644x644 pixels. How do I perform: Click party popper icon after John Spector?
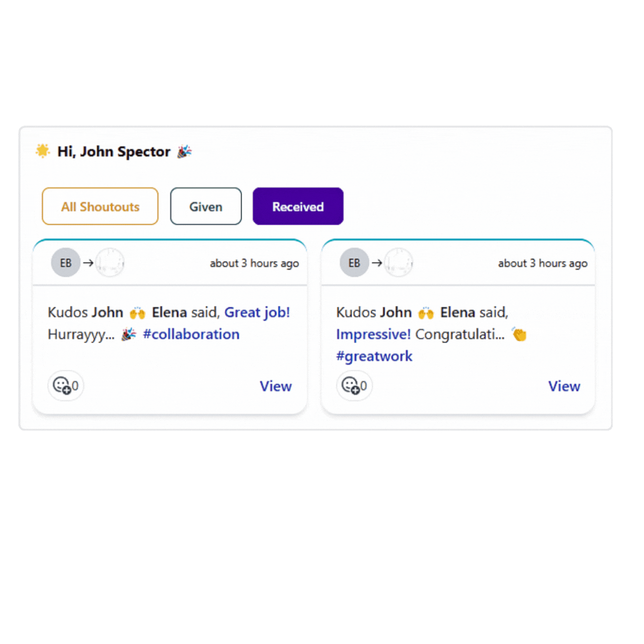tap(184, 151)
